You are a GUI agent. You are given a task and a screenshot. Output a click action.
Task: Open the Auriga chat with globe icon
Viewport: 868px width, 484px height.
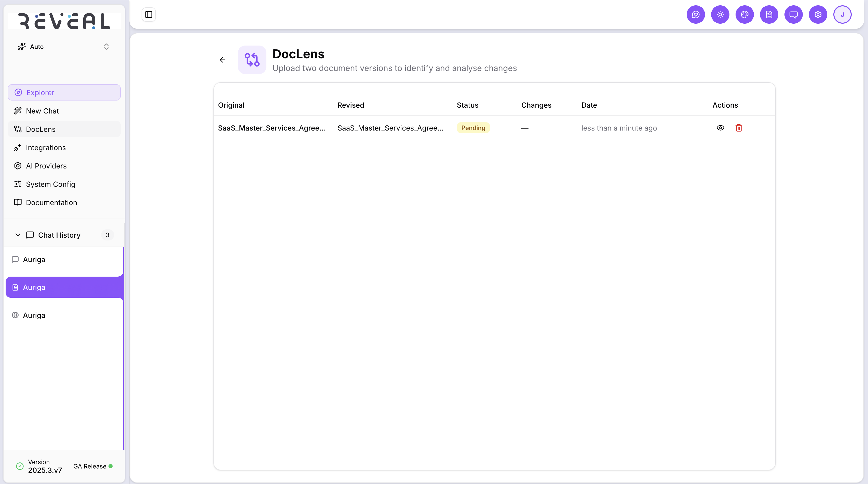coord(64,315)
